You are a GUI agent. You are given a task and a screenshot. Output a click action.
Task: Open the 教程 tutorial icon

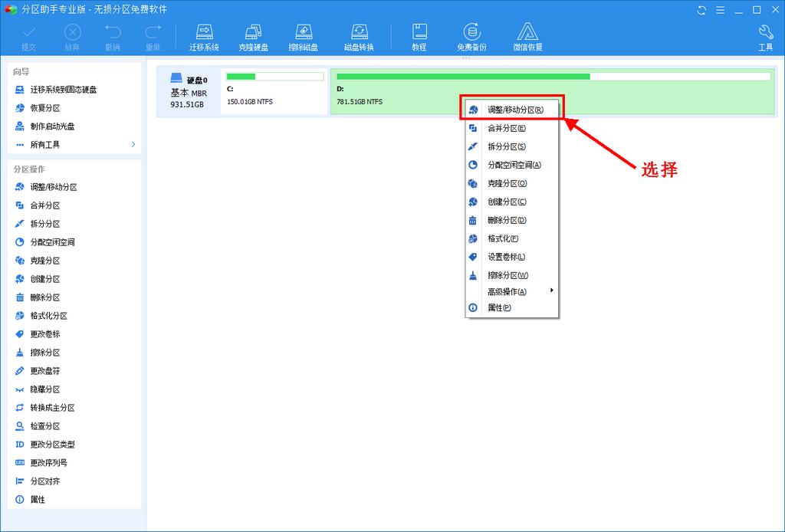[419, 36]
